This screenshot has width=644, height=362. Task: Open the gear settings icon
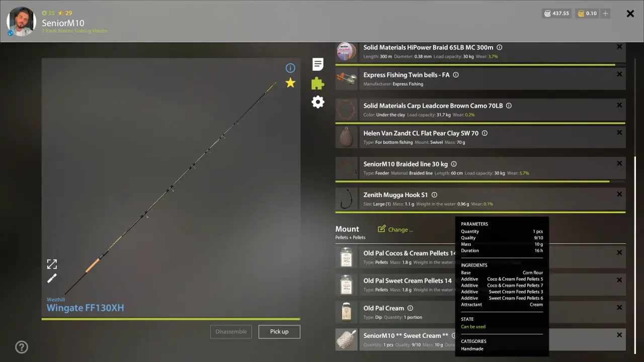pyautogui.click(x=317, y=102)
